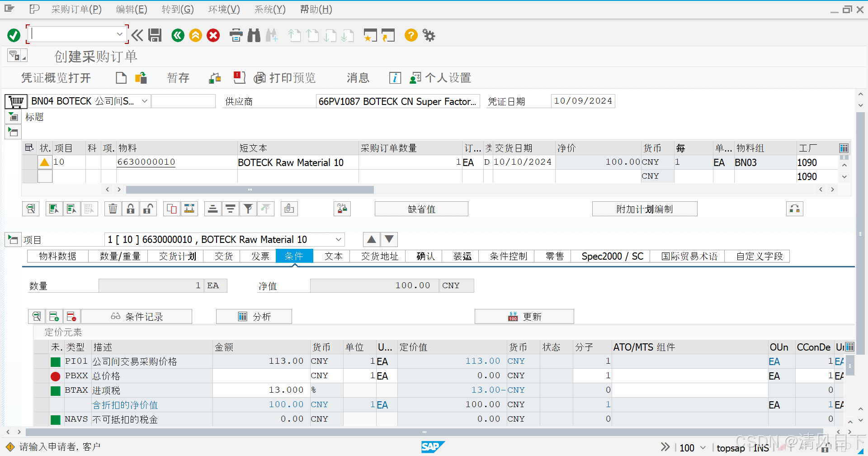Click the green checkmark Enter icon

coord(14,35)
